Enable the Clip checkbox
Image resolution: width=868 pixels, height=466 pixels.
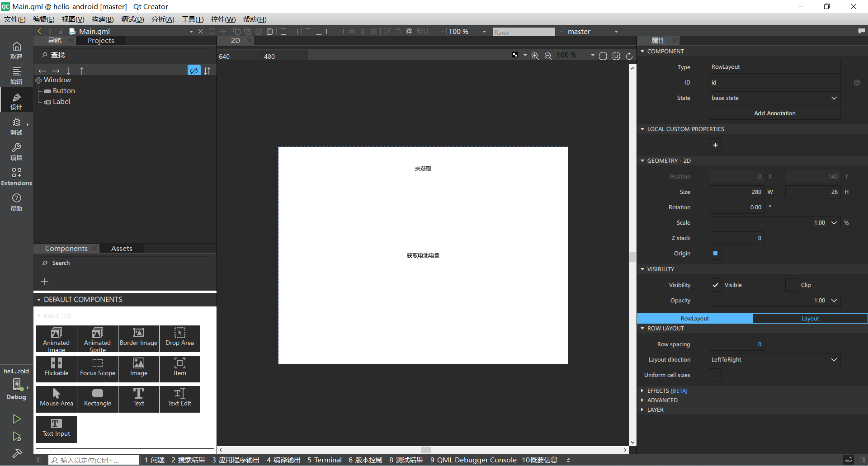pyautogui.click(x=792, y=285)
